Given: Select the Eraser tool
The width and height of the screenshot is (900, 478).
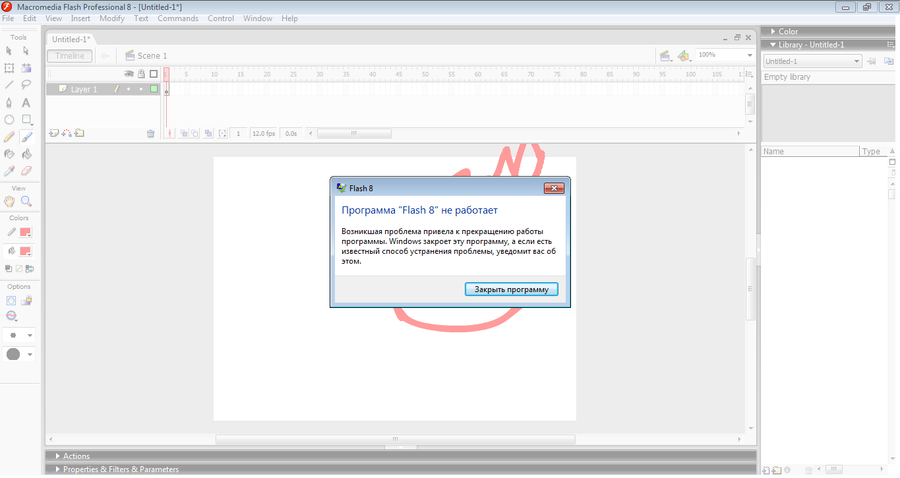Looking at the screenshot, I should [26, 171].
